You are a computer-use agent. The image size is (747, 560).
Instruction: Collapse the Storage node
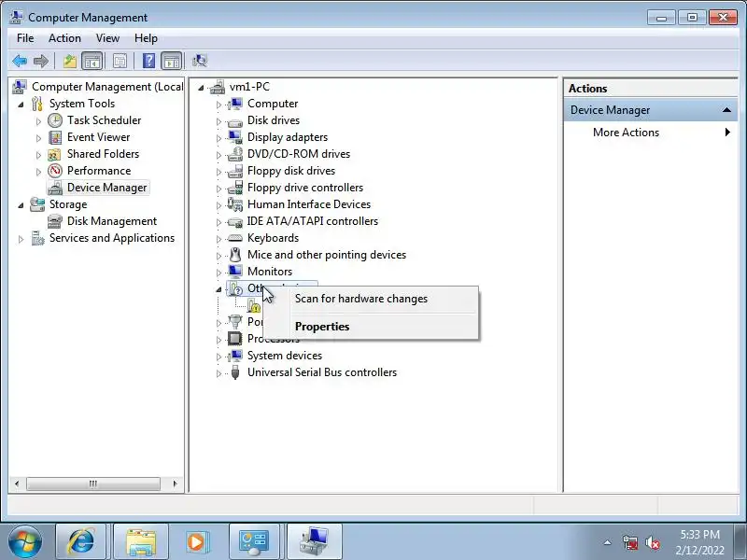pos(21,205)
